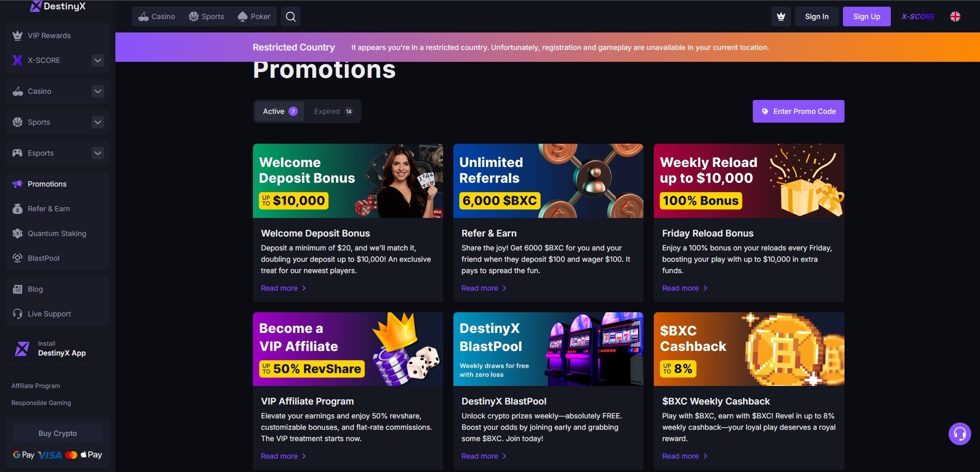Open the live chat headset bubble

click(959, 434)
